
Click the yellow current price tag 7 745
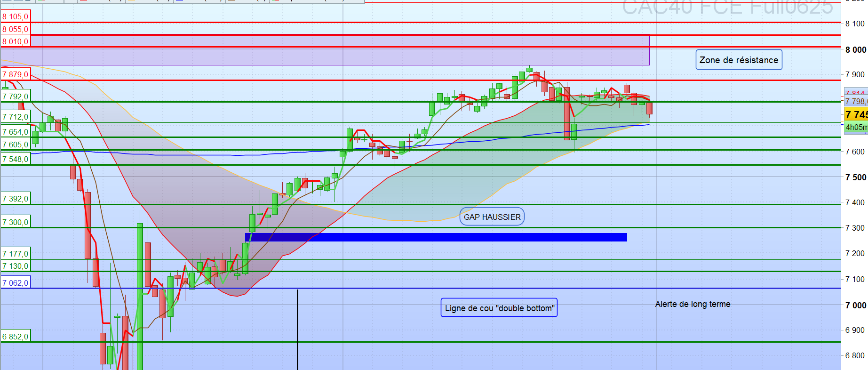click(856, 114)
